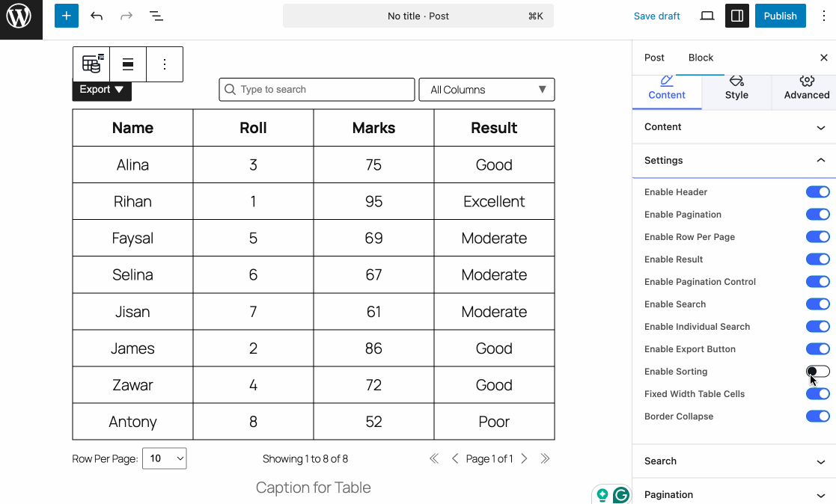Click the Redo arrow

point(126,15)
